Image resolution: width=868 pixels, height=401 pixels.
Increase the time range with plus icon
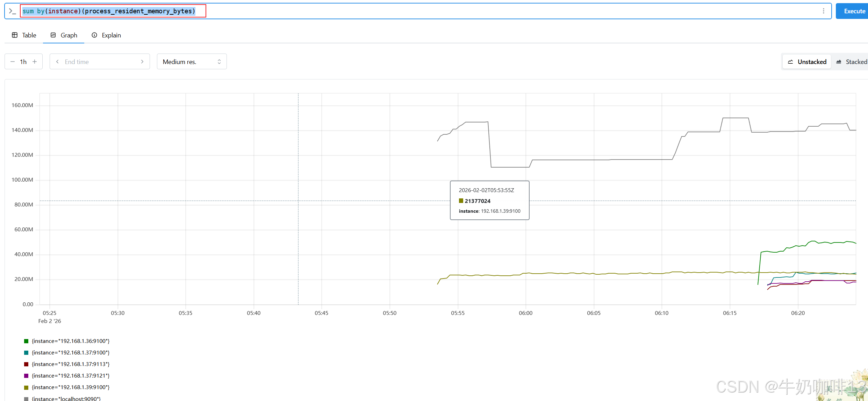pyautogui.click(x=35, y=62)
